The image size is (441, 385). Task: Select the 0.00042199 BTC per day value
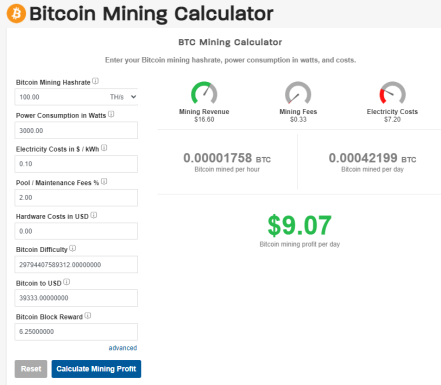pyautogui.click(x=372, y=158)
